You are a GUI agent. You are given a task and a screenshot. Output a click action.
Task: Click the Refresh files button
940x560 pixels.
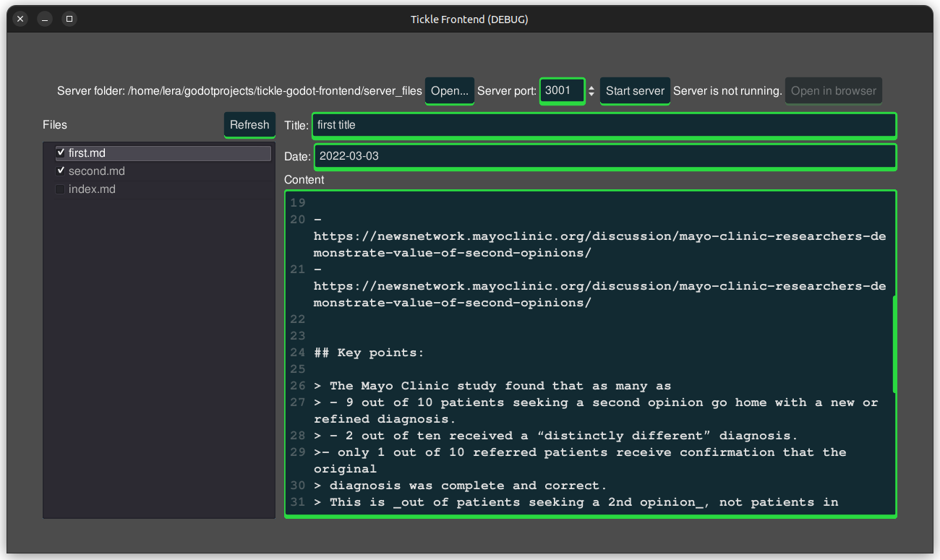point(249,125)
